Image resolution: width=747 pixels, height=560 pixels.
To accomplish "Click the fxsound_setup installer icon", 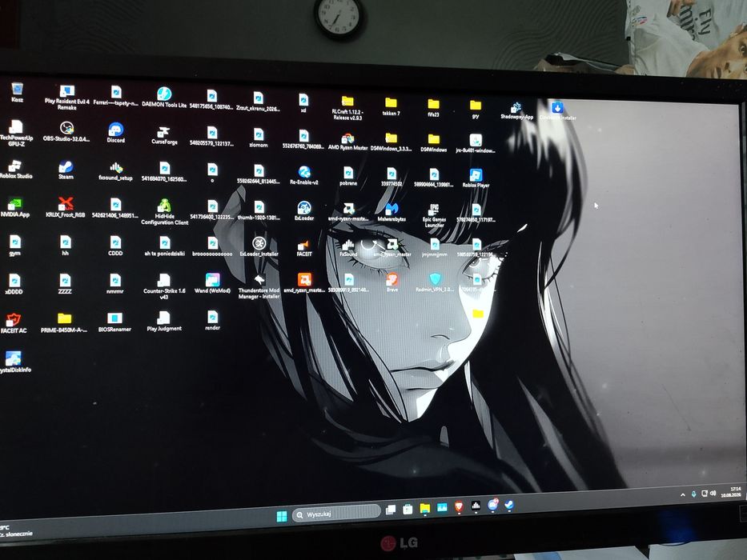I will pyautogui.click(x=116, y=171).
